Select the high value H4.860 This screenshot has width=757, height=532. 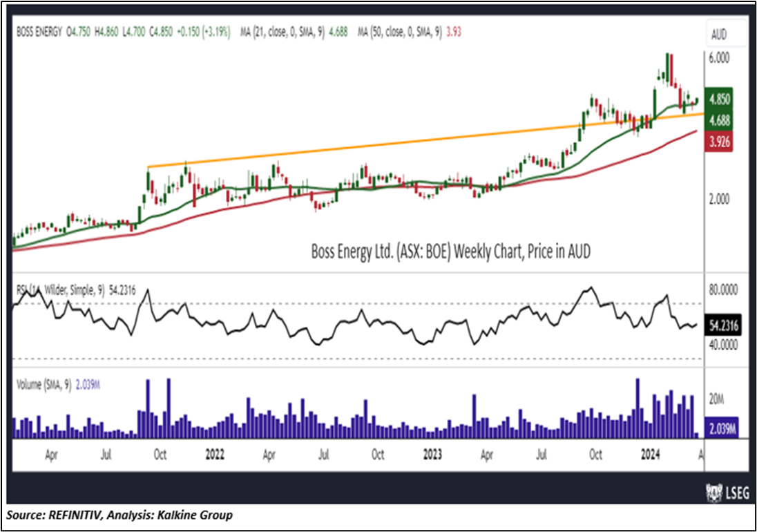point(106,32)
